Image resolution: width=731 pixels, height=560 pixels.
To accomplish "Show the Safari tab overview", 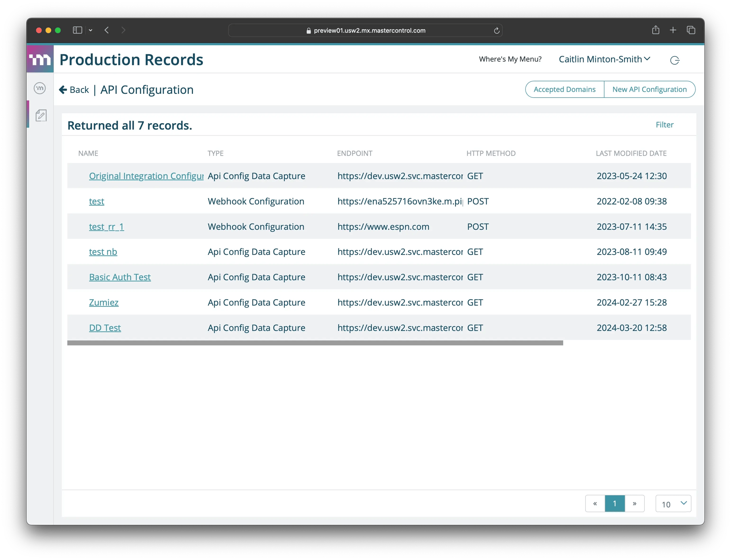I will 691,30.
